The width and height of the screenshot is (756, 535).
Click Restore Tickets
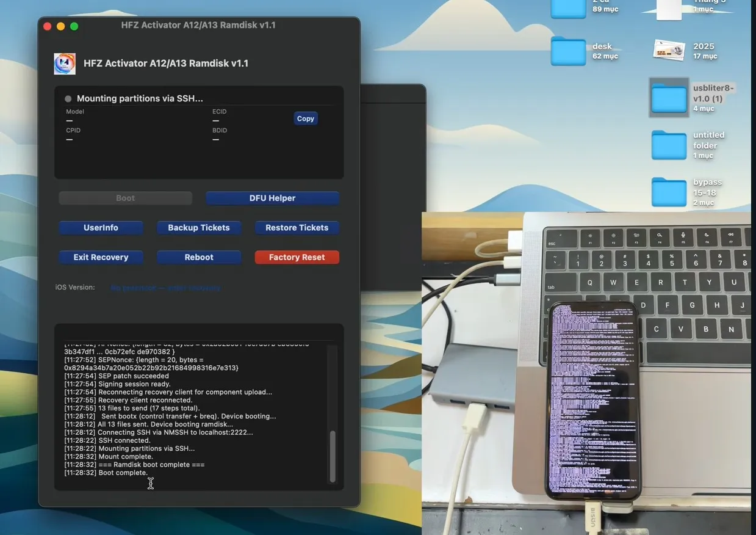pyautogui.click(x=297, y=227)
